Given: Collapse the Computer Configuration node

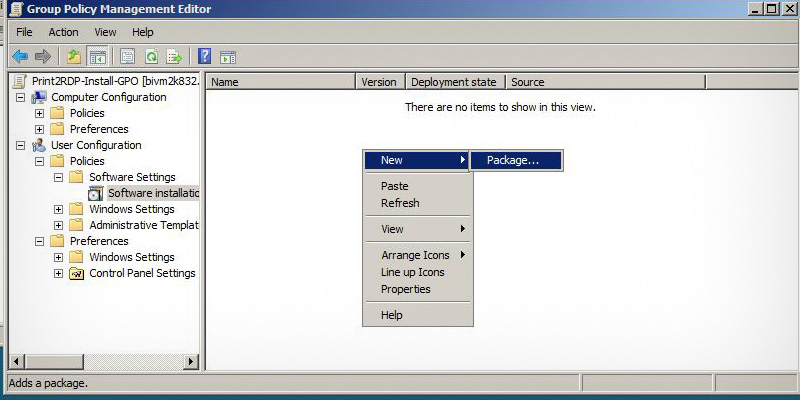Looking at the screenshot, I should point(21,97).
